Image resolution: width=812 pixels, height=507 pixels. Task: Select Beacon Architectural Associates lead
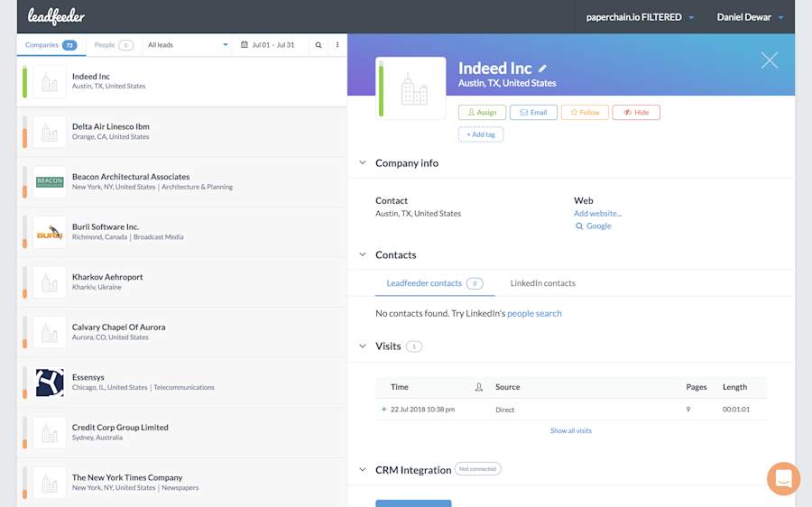[x=181, y=181]
